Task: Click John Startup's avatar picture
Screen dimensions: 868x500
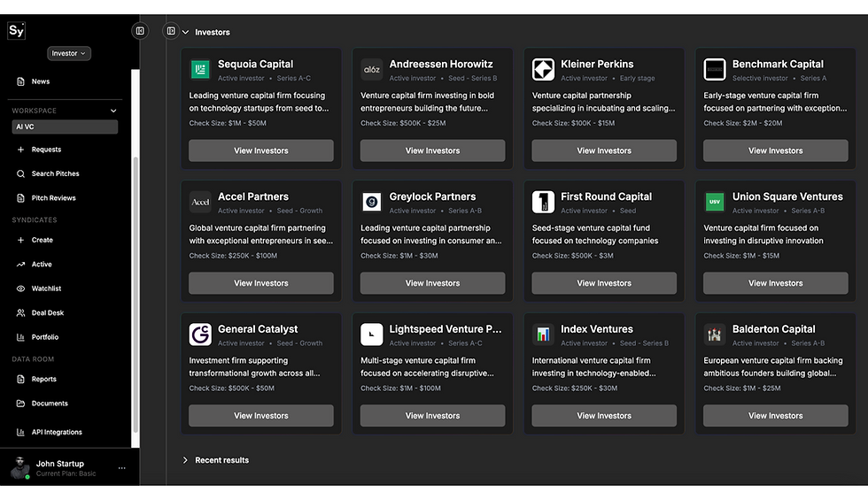Action: click(x=19, y=468)
